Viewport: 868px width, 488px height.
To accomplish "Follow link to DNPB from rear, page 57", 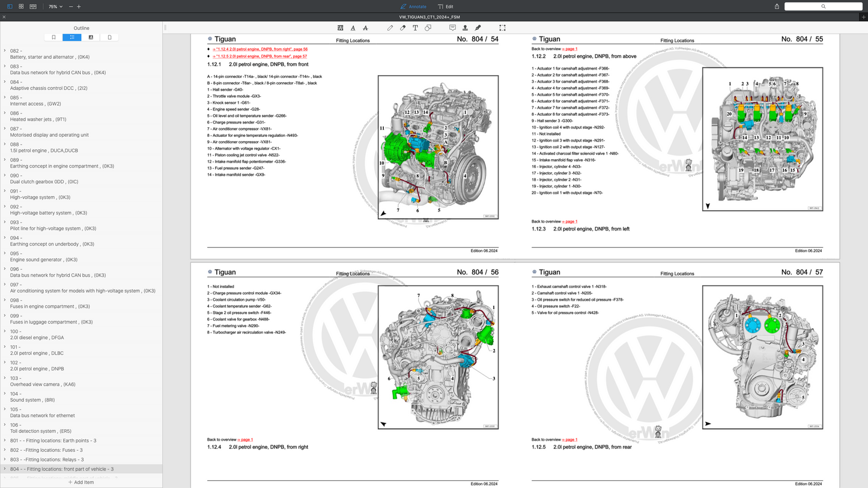I will pyautogui.click(x=260, y=56).
